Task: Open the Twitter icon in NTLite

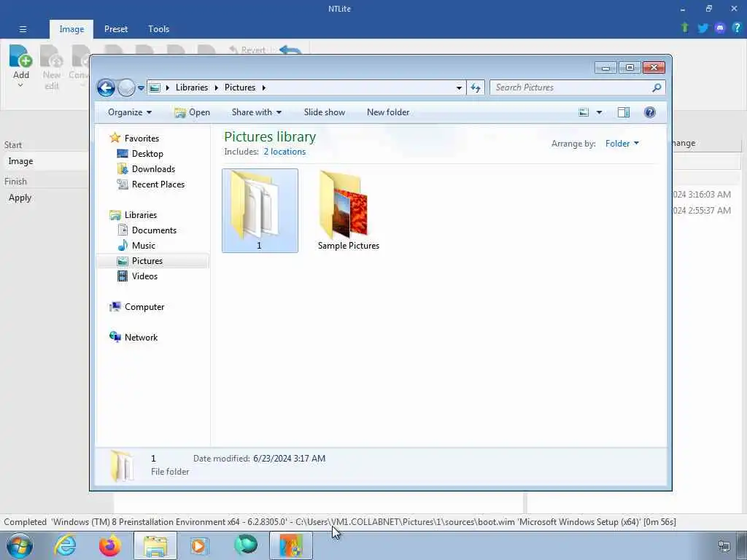Action: point(703,28)
